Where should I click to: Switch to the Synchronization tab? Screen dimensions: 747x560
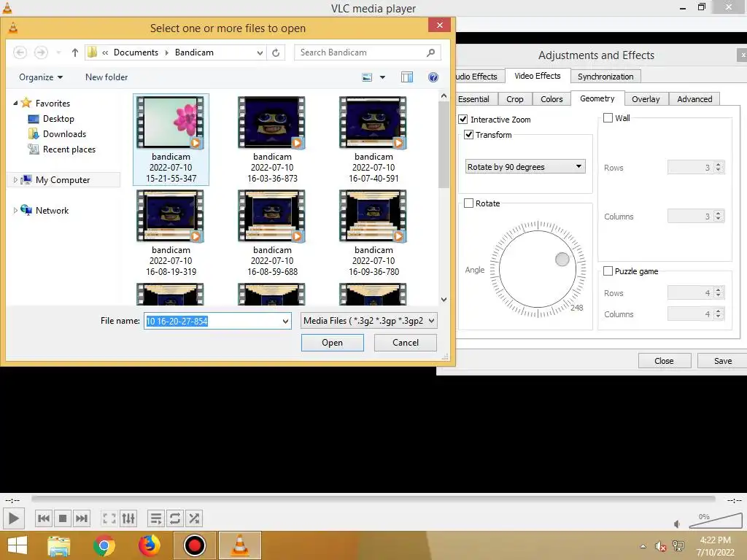[605, 76]
